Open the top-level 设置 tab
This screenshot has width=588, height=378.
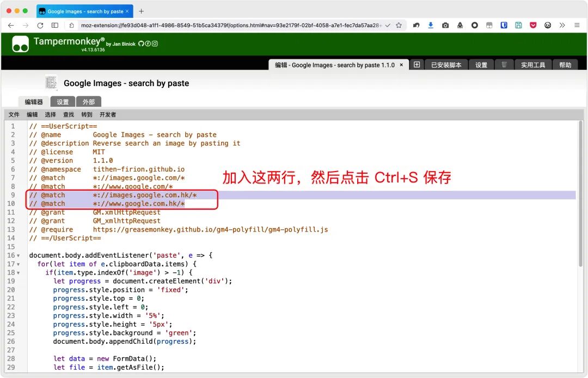[x=481, y=65]
